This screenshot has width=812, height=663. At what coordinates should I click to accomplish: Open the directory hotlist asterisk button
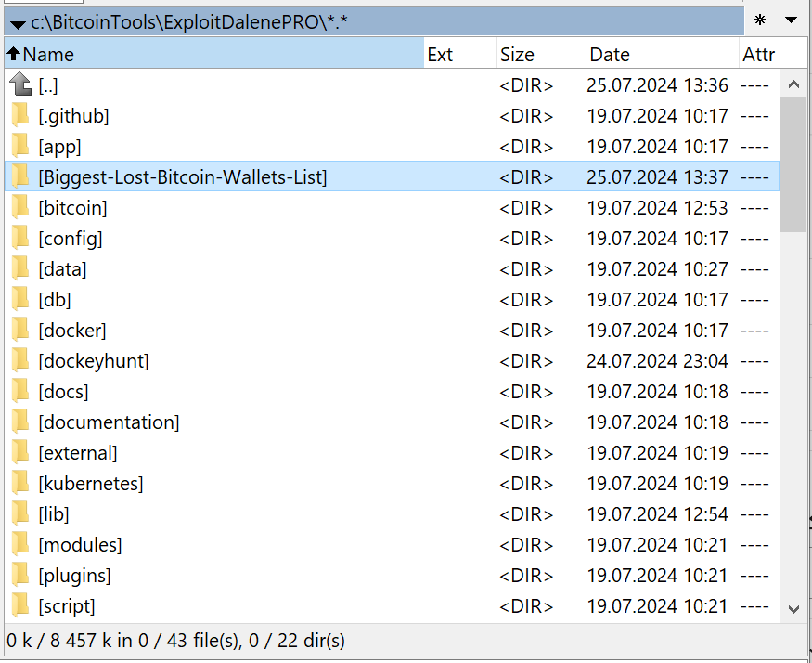(760, 20)
